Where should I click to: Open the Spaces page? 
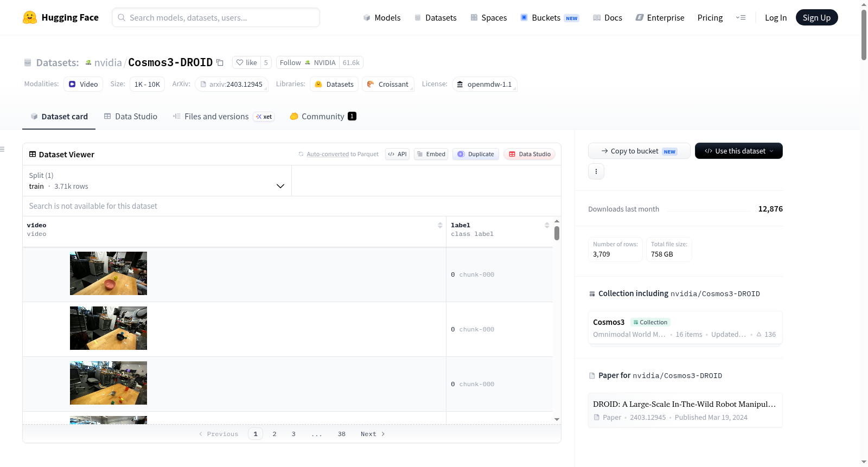click(x=488, y=17)
